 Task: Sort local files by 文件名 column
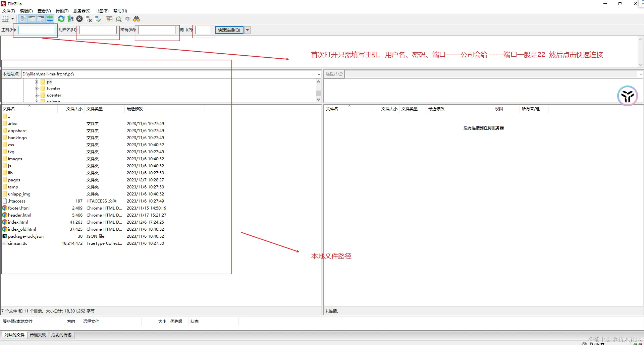29,109
